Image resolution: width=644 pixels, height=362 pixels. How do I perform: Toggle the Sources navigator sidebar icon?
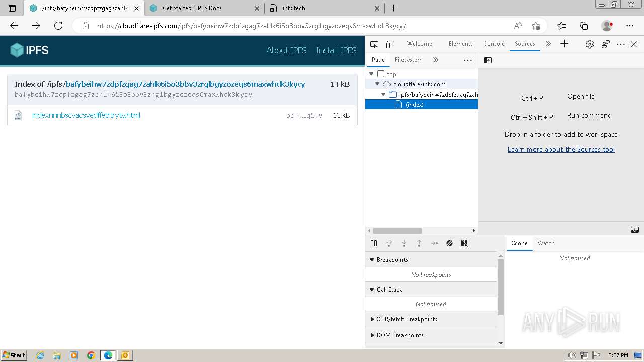(x=488, y=60)
